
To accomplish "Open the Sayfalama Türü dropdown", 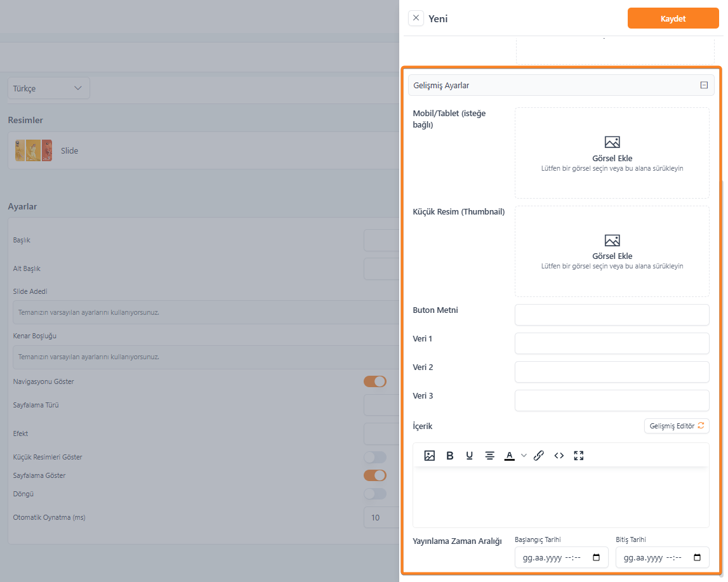I will pyautogui.click(x=381, y=405).
